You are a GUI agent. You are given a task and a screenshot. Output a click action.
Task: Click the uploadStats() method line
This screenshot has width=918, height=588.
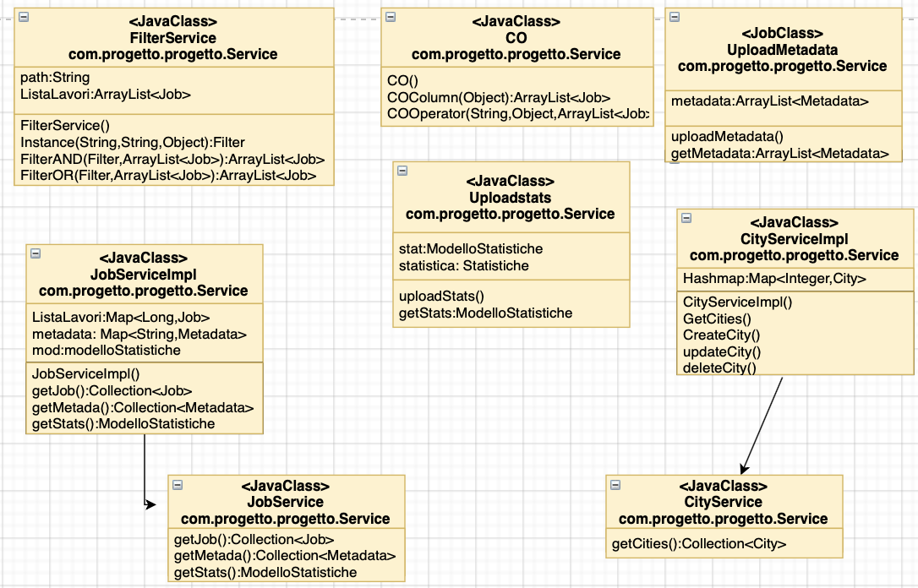click(x=441, y=296)
